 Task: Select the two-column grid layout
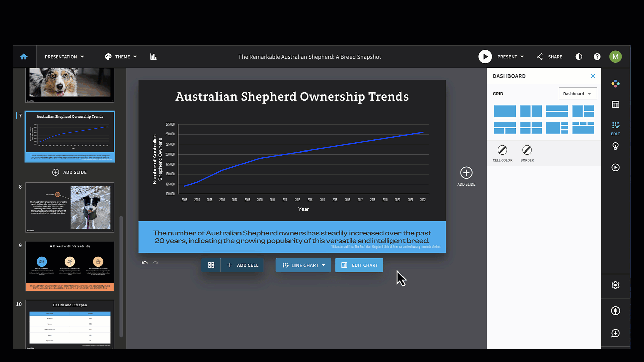click(531, 111)
